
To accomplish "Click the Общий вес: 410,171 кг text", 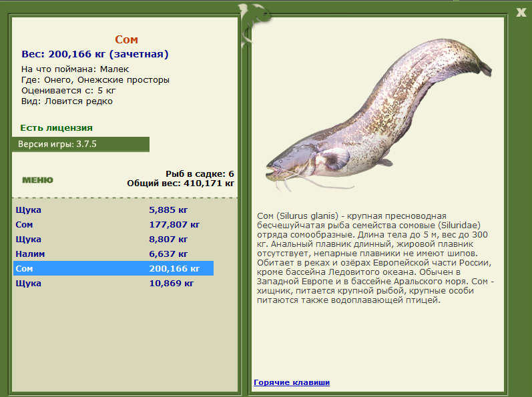I will click(180, 183).
